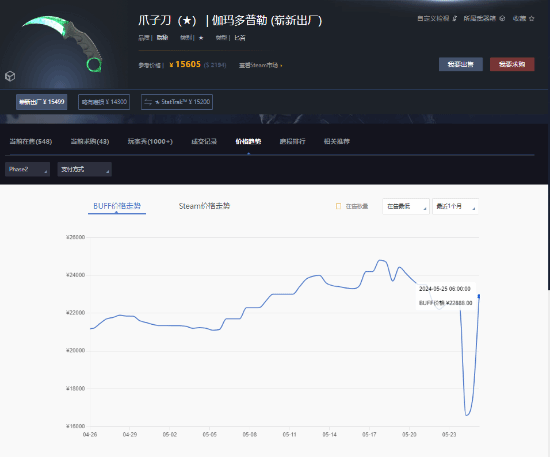
Task: Click the ¥15605 reference price
Action: [x=185, y=65]
